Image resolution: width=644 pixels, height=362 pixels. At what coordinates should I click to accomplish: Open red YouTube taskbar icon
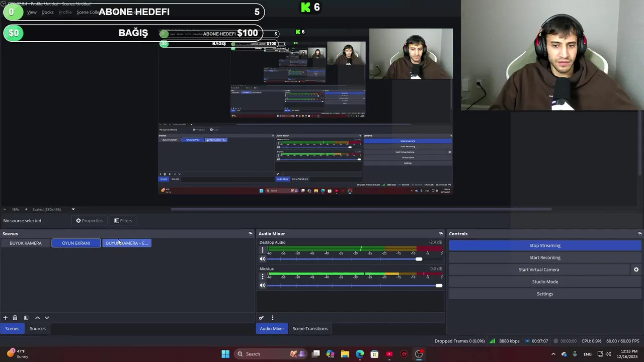[x=389, y=354]
